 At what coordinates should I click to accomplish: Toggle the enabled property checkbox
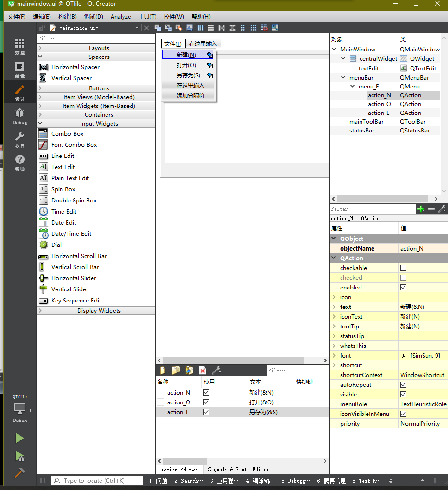click(x=404, y=287)
